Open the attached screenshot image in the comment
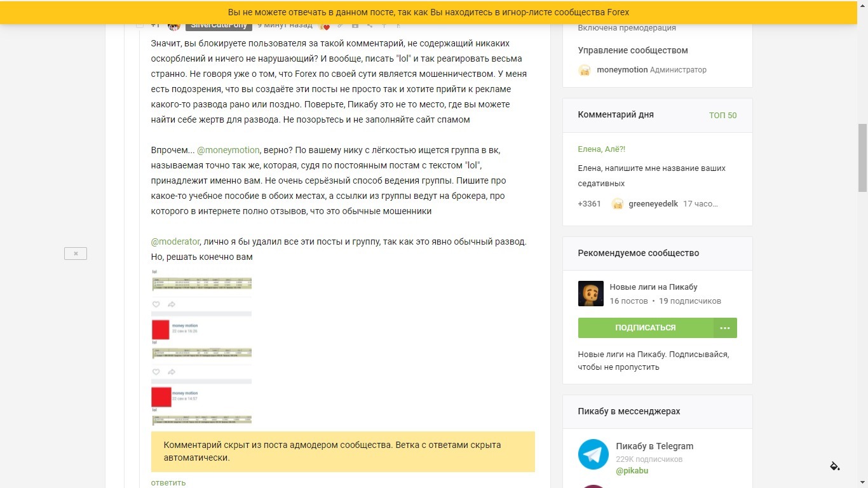 pyautogui.click(x=201, y=346)
